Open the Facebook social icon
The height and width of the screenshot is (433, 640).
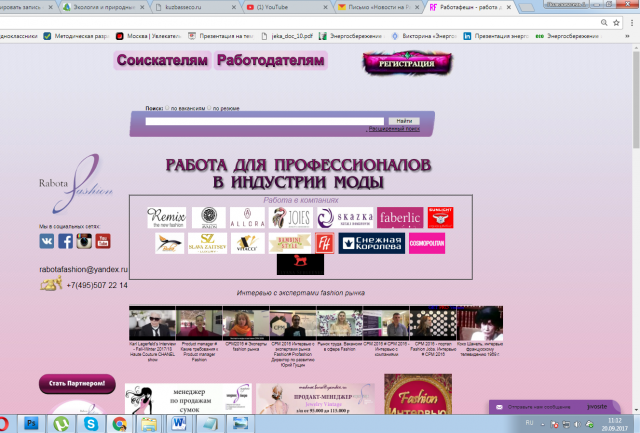click(65, 241)
